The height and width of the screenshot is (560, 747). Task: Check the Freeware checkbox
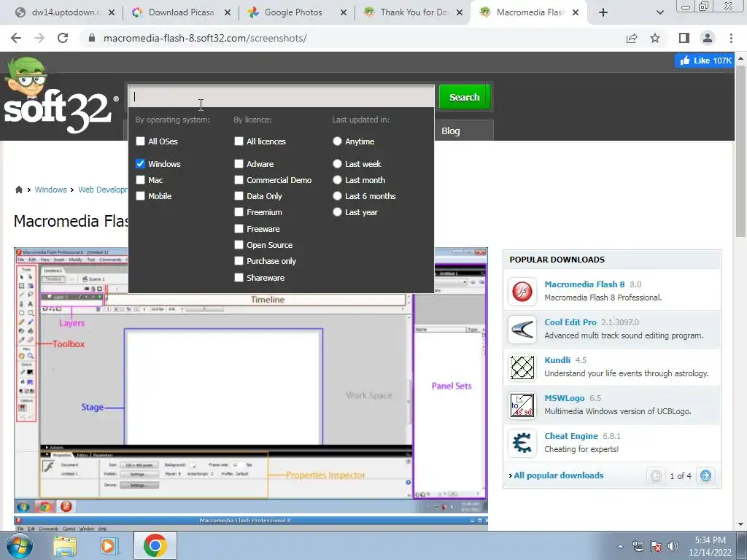pyautogui.click(x=239, y=229)
